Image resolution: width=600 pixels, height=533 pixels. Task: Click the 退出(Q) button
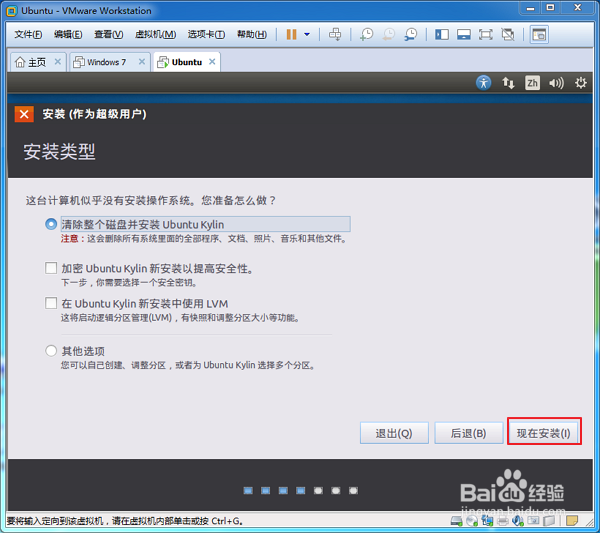[x=394, y=433]
